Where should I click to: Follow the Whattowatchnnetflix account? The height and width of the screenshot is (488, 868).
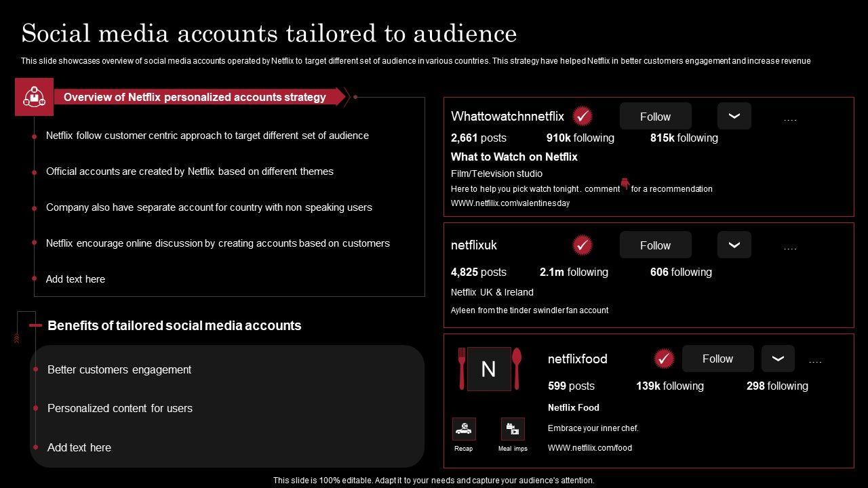pyautogui.click(x=655, y=116)
